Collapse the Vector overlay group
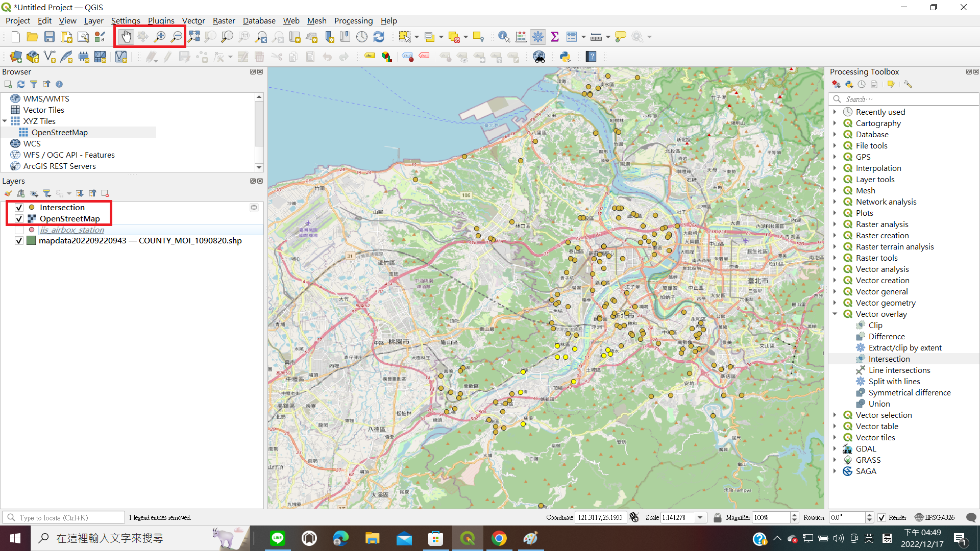This screenshot has width=980, height=551. (835, 314)
